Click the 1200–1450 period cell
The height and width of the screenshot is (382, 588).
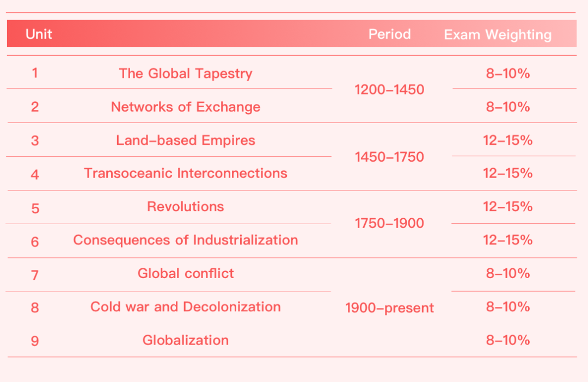tap(389, 90)
